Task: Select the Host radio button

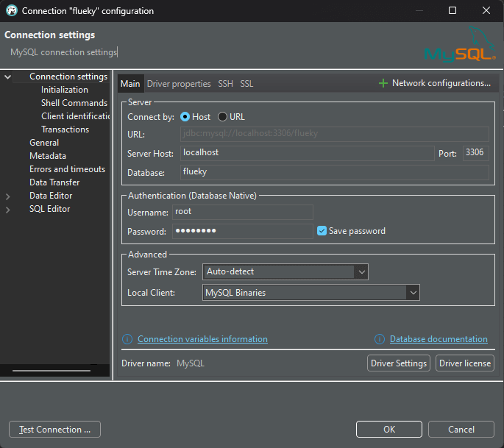Action: click(185, 117)
